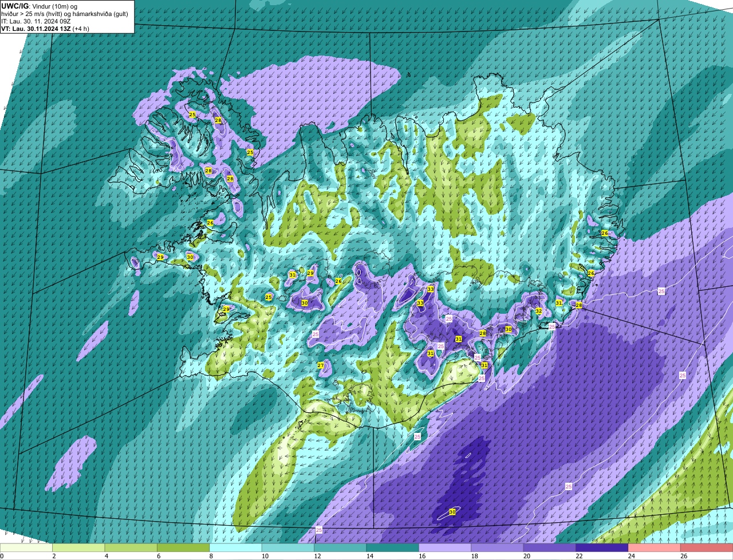The width and height of the screenshot is (733, 560).
Task: Click the 2–4 m/s light yellow-green legend swatch
Action: [x=78, y=548]
